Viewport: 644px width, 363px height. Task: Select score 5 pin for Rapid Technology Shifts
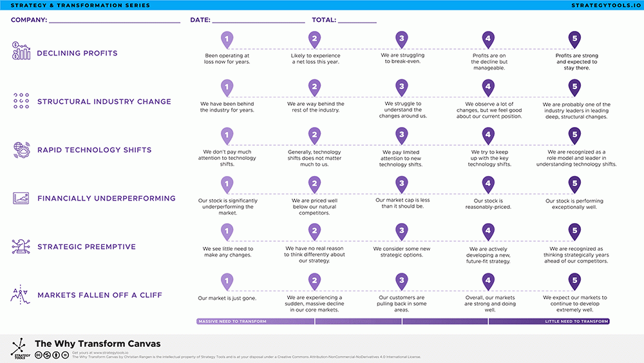point(574,136)
